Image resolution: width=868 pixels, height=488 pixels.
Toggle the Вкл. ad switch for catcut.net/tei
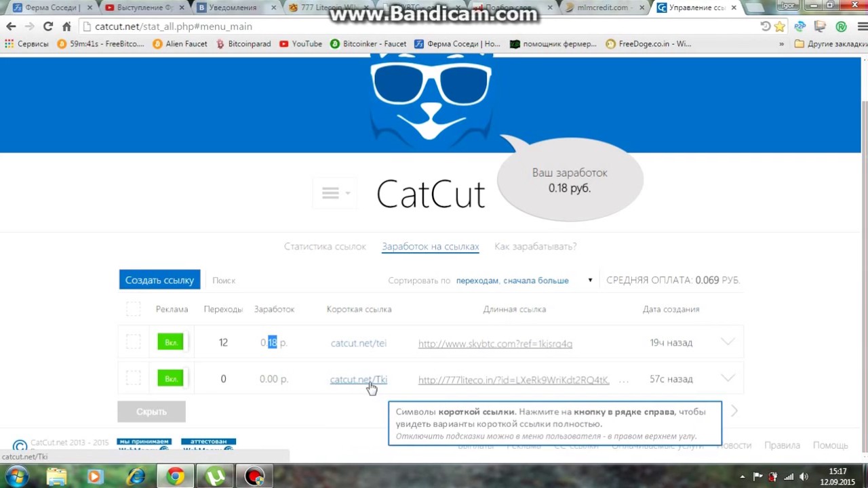172,342
